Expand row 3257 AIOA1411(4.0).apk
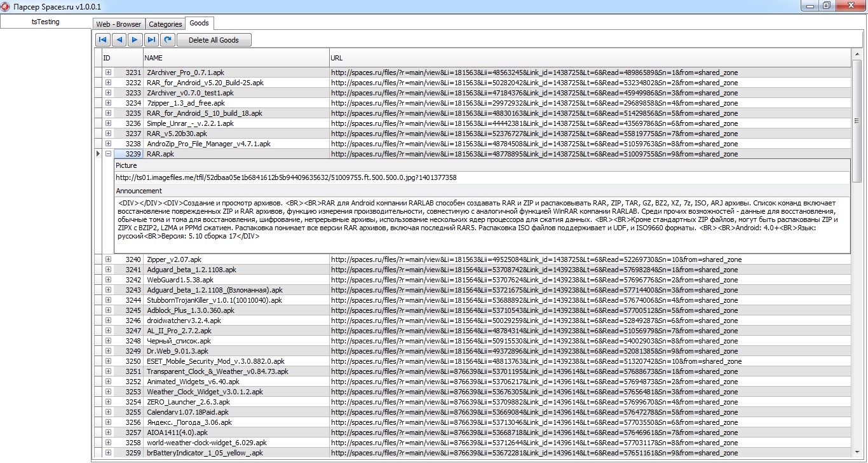 (x=108, y=432)
